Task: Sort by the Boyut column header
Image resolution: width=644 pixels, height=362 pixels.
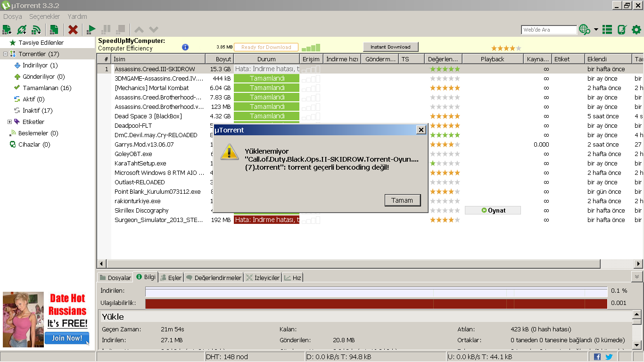Action: (x=220, y=59)
